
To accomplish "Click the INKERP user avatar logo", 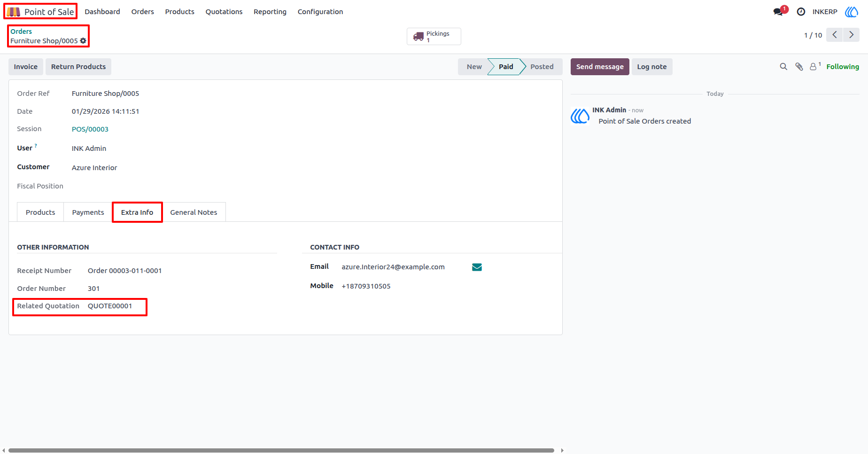I will 852,12.
